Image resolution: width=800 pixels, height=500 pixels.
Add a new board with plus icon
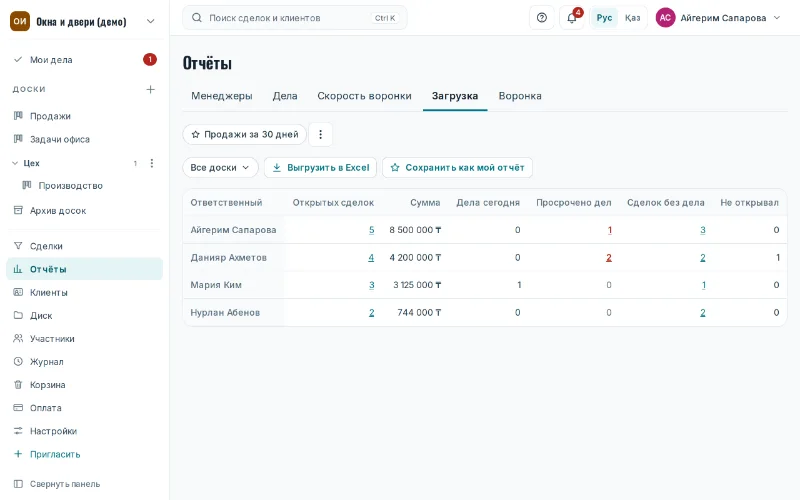click(x=151, y=89)
